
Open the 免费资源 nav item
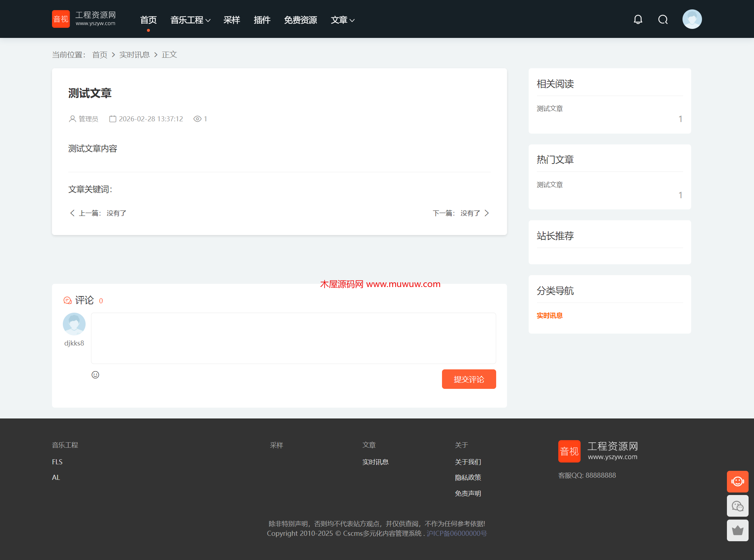pyautogui.click(x=300, y=20)
